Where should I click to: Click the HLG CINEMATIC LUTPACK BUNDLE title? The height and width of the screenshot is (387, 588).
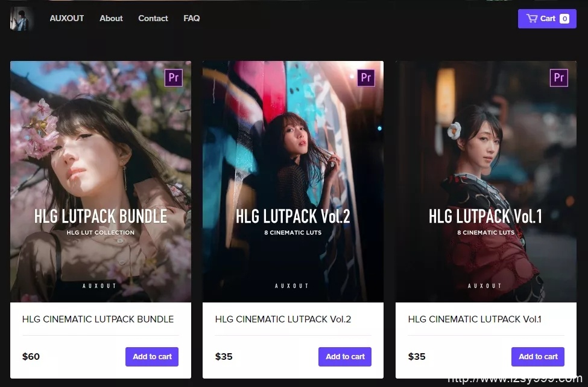pos(98,319)
